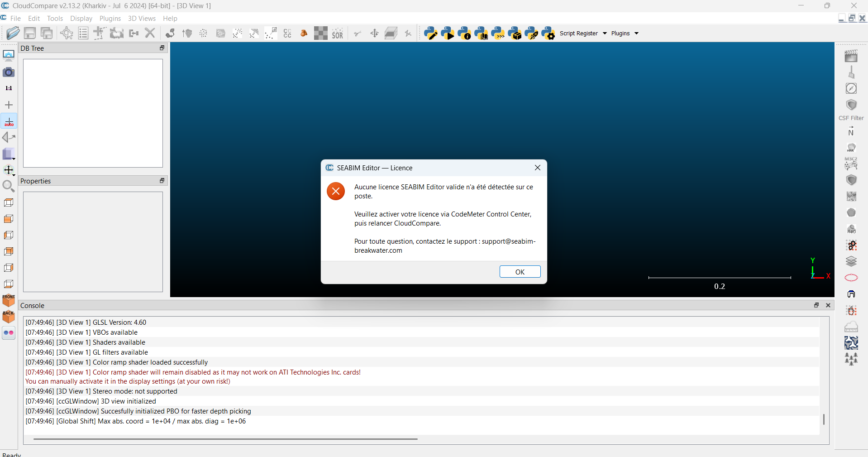Click the stacked layers plugin icon
This screenshot has height=457, width=868.
[851, 261]
